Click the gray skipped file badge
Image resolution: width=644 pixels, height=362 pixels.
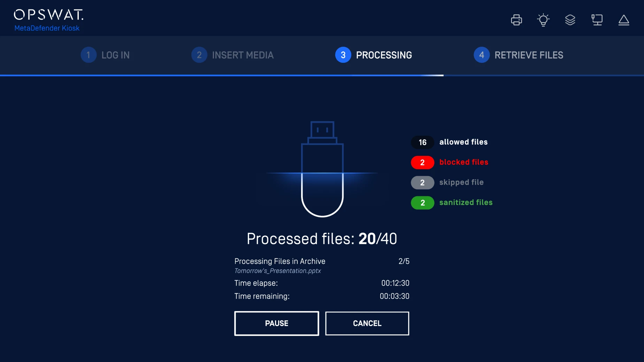422,183
